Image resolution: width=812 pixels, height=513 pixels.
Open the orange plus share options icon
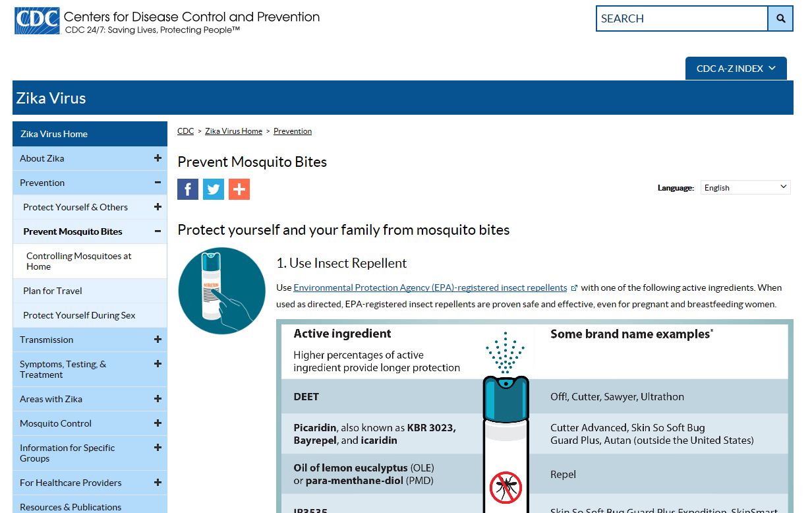[239, 189]
